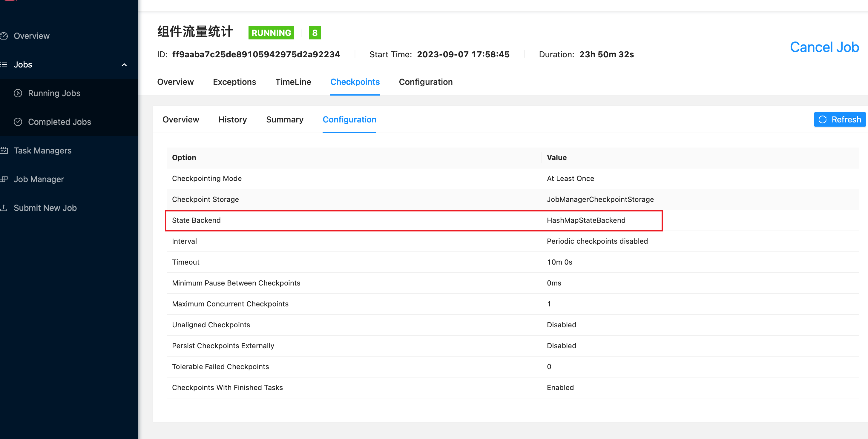
Task: Click the Cancel Job link
Action: point(824,47)
